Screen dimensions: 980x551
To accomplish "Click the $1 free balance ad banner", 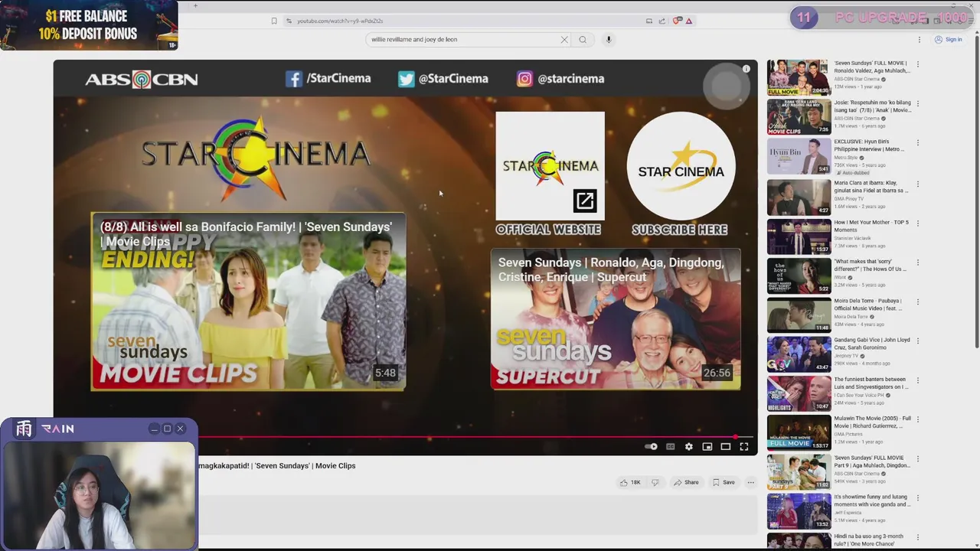I will point(89,25).
